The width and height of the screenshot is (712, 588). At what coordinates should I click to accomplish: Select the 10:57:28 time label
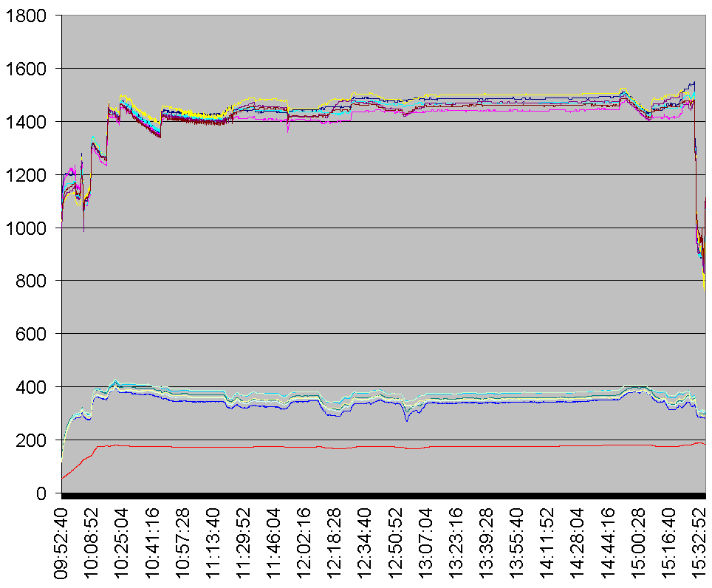pos(182,544)
